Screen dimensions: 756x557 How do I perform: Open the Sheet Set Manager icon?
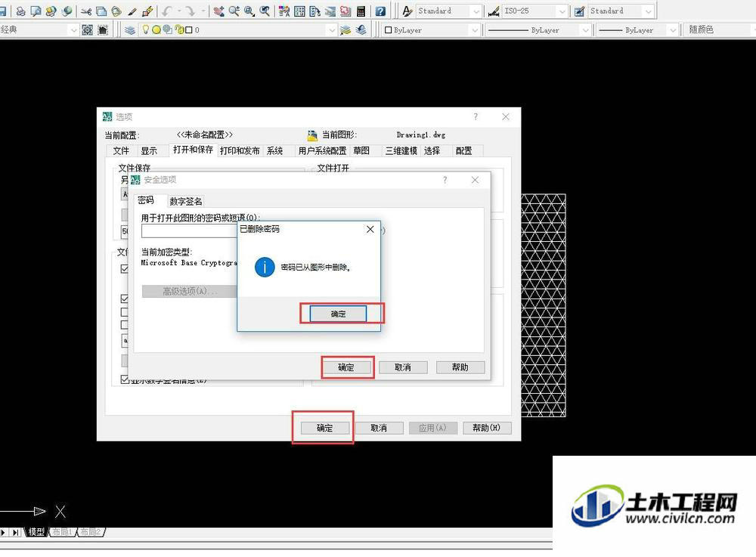click(330, 11)
